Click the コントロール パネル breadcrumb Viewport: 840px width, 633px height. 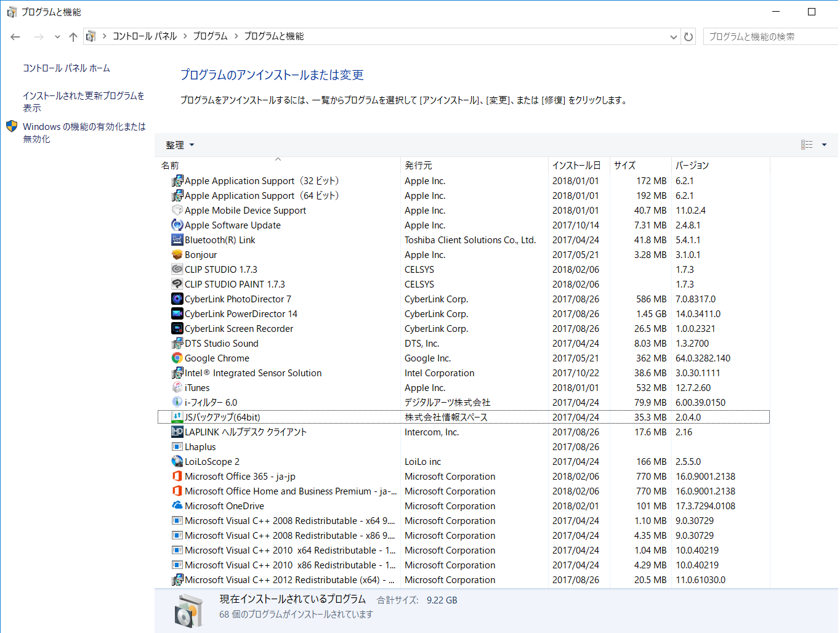(x=145, y=36)
